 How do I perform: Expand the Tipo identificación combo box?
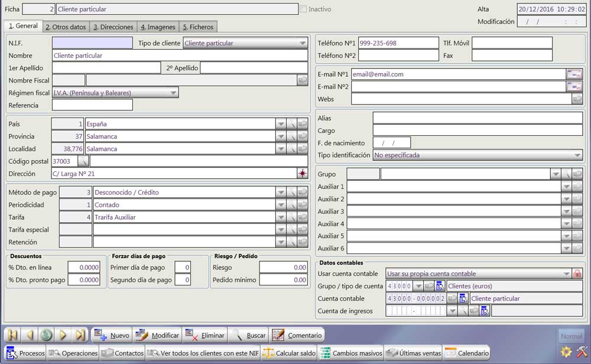point(577,155)
